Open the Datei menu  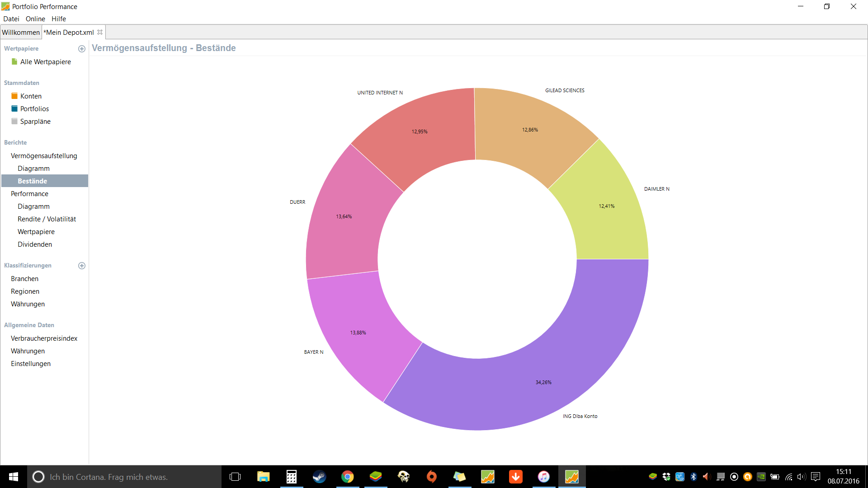(x=11, y=19)
